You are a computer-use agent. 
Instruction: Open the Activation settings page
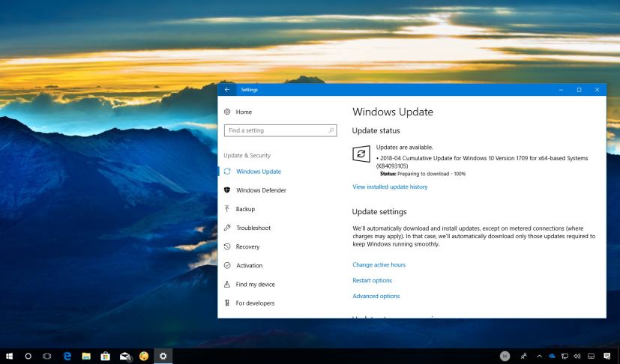(x=249, y=266)
